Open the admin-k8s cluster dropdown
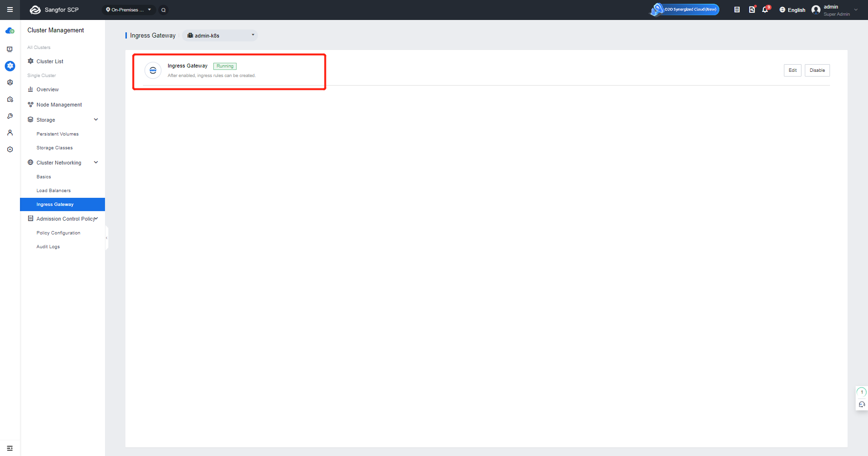The height and width of the screenshot is (456, 868). (x=220, y=36)
